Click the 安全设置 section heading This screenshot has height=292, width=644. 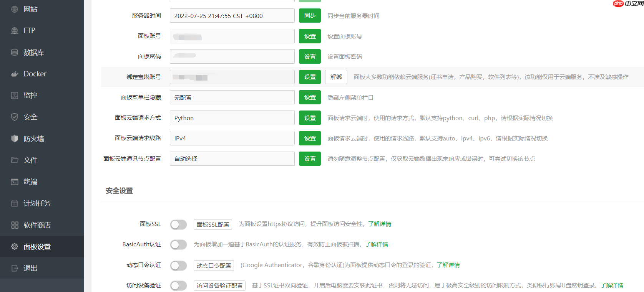119,191
